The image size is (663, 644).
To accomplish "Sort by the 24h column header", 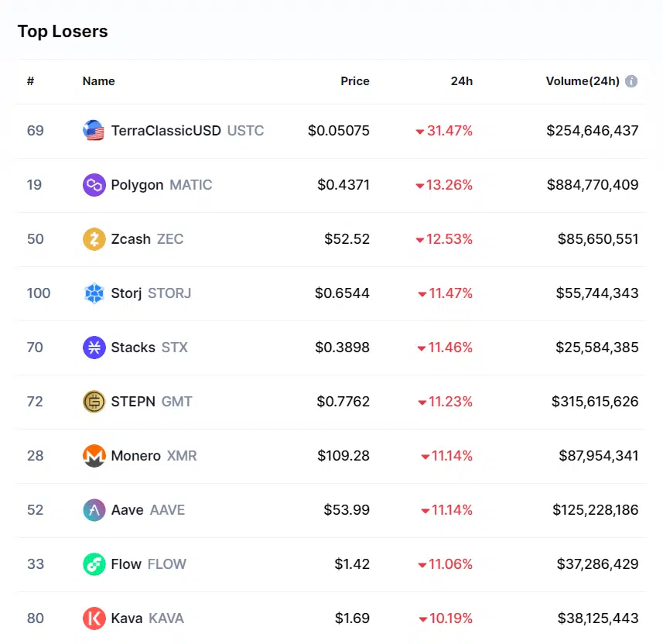I will pos(462,81).
